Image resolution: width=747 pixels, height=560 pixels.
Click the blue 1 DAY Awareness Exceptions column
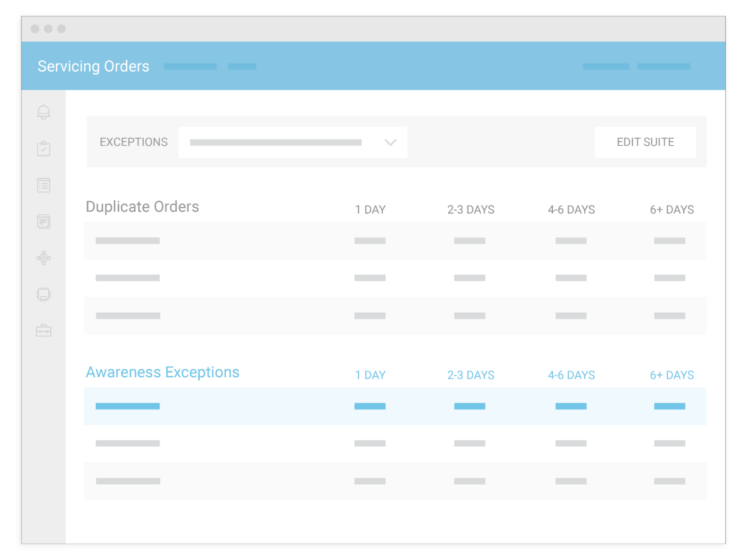(x=370, y=375)
